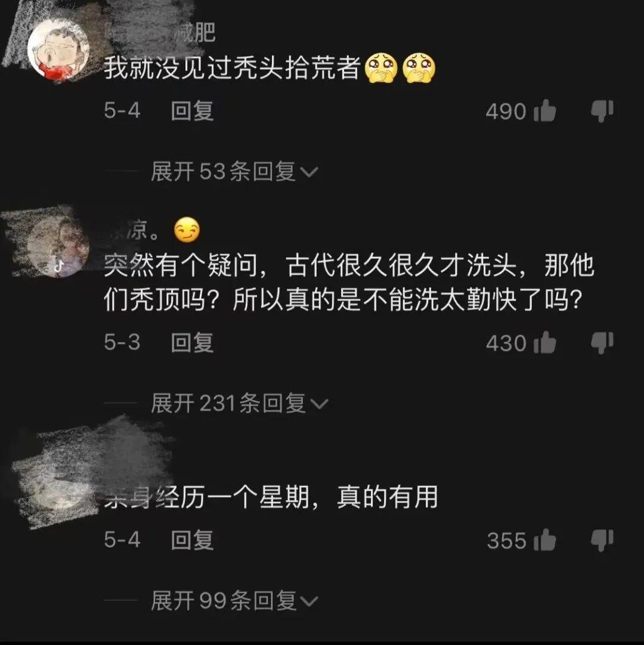Screen dimensions: 644x645
Task: Dislike the 真的有用 comment
Action: pos(602,539)
